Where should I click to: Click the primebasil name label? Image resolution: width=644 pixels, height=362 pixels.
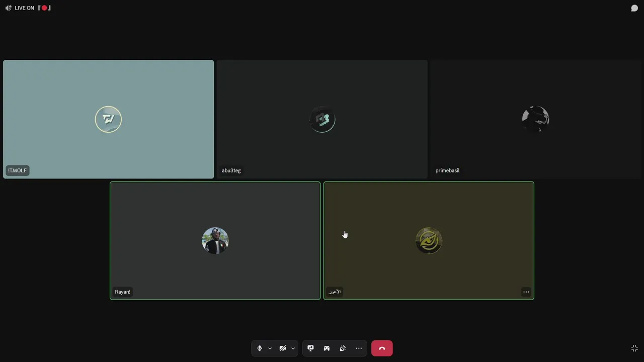click(x=447, y=170)
